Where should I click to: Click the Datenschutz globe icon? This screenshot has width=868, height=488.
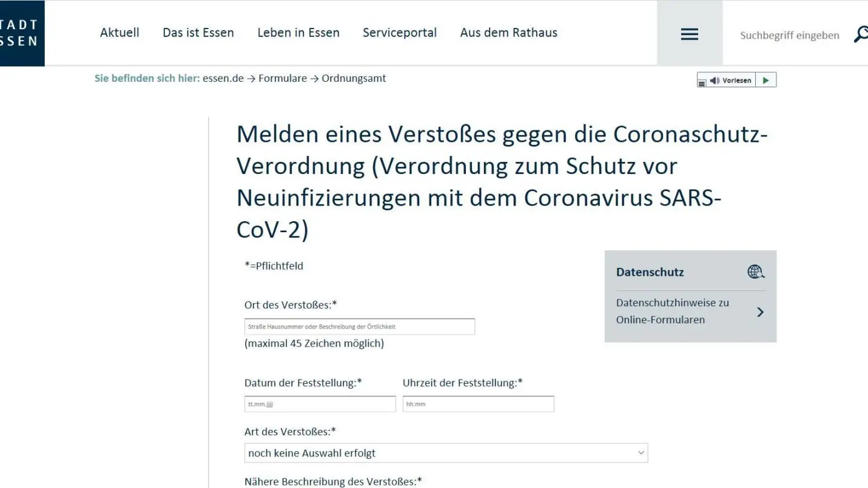tap(755, 272)
